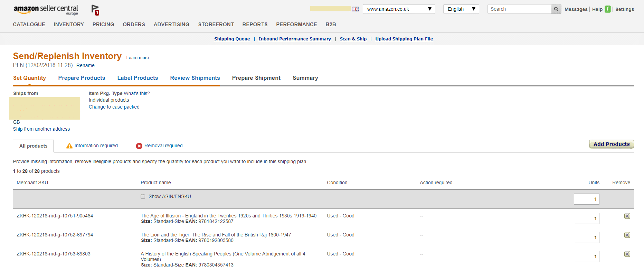Click the UK flag marketplace icon
The image size is (644, 271).
pos(355,9)
